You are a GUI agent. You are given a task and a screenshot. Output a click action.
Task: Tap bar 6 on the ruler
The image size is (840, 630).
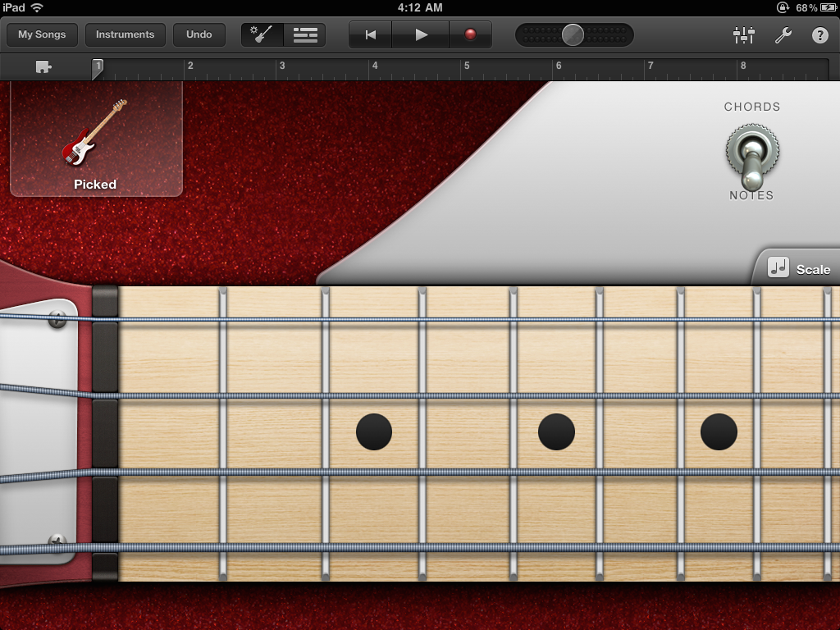tap(559, 66)
